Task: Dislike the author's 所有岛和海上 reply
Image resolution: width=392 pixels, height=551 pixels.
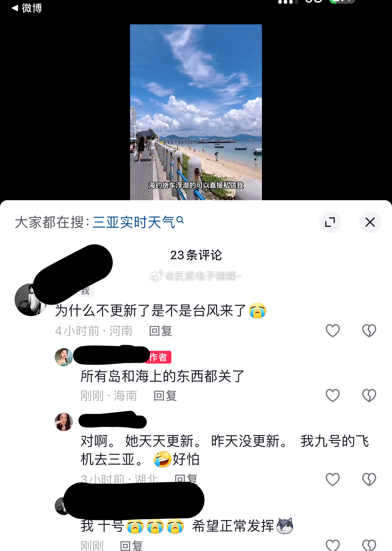Action: click(369, 396)
